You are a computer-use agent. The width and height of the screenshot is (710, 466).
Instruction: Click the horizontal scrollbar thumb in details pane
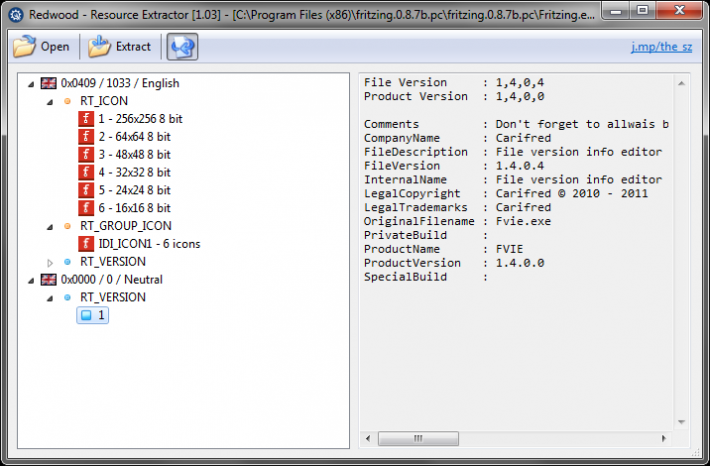(418, 438)
